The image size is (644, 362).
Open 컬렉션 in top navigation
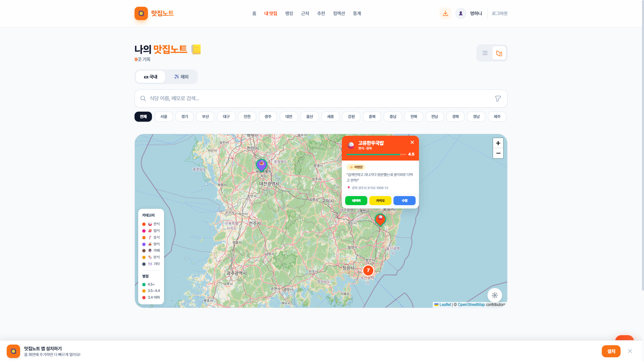click(339, 13)
